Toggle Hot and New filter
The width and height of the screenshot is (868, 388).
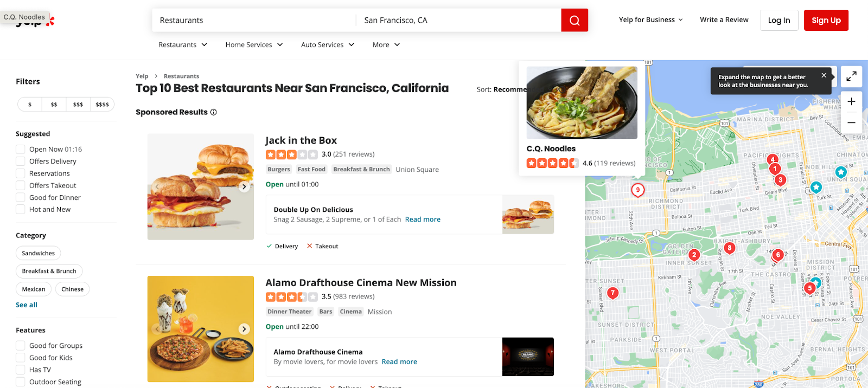tap(21, 210)
